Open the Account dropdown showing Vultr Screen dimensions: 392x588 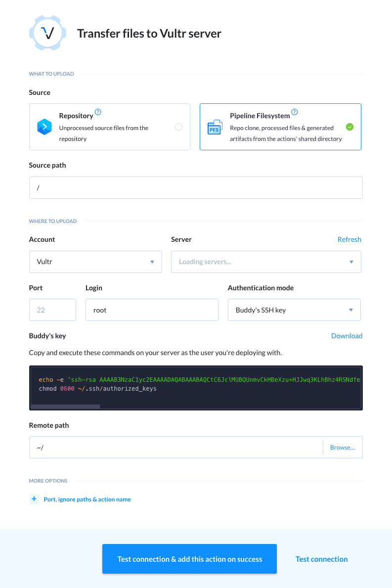[x=95, y=262]
